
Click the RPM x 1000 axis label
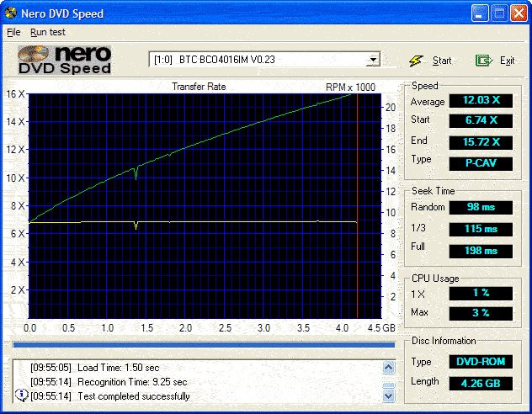tap(350, 88)
